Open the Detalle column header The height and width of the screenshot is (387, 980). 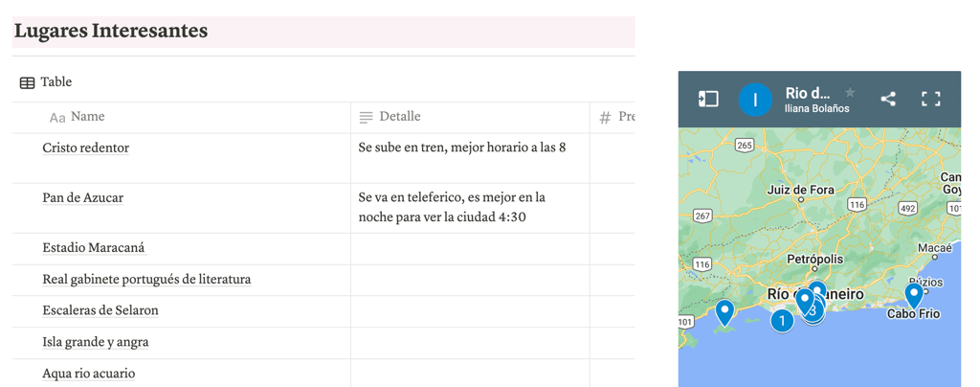point(470,117)
